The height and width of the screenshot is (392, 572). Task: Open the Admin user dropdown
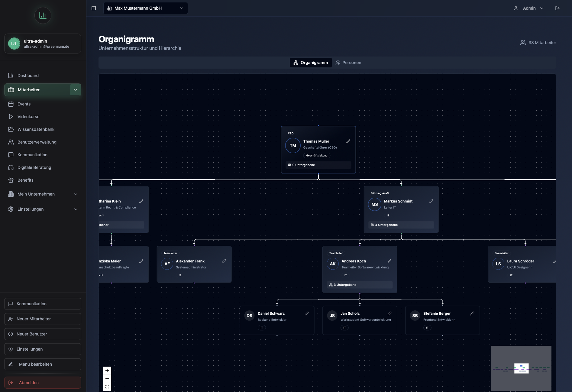pyautogui.click(x=529, y=8)
